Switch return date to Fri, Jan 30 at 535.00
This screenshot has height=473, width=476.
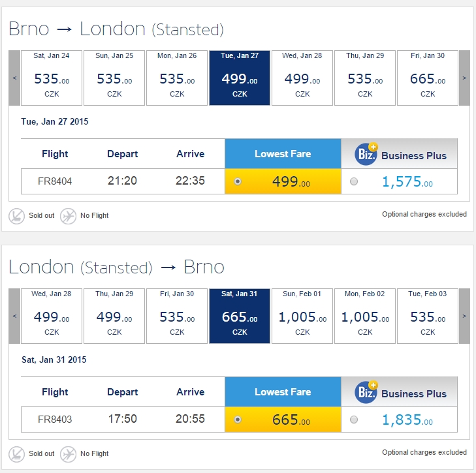coord(177,316)
